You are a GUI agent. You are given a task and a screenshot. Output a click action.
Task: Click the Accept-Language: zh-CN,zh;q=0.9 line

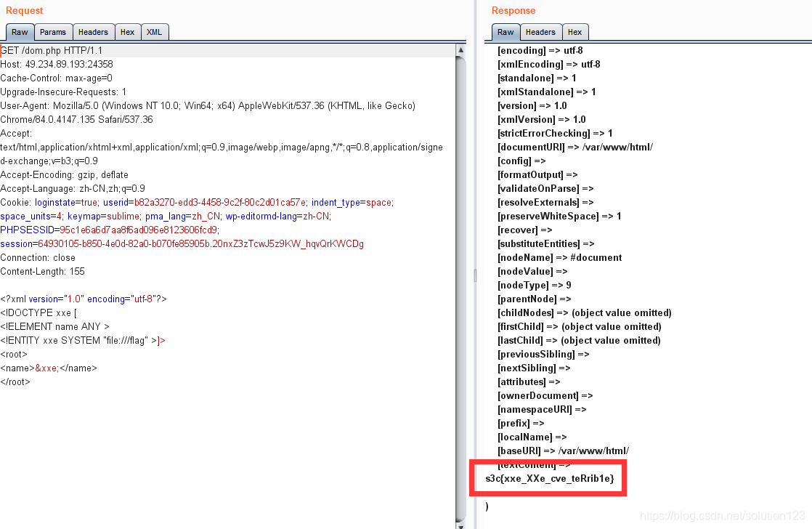(73, 189)
